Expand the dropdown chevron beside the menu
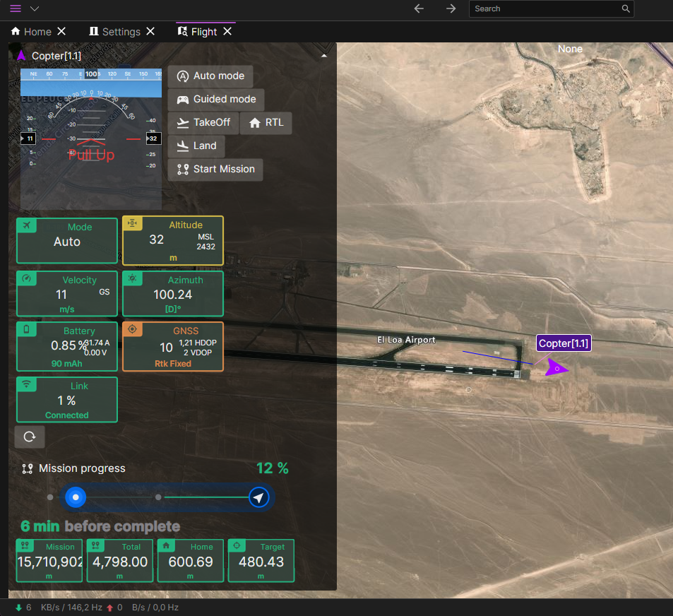The image size is (673, 616). tap(34, 8)
